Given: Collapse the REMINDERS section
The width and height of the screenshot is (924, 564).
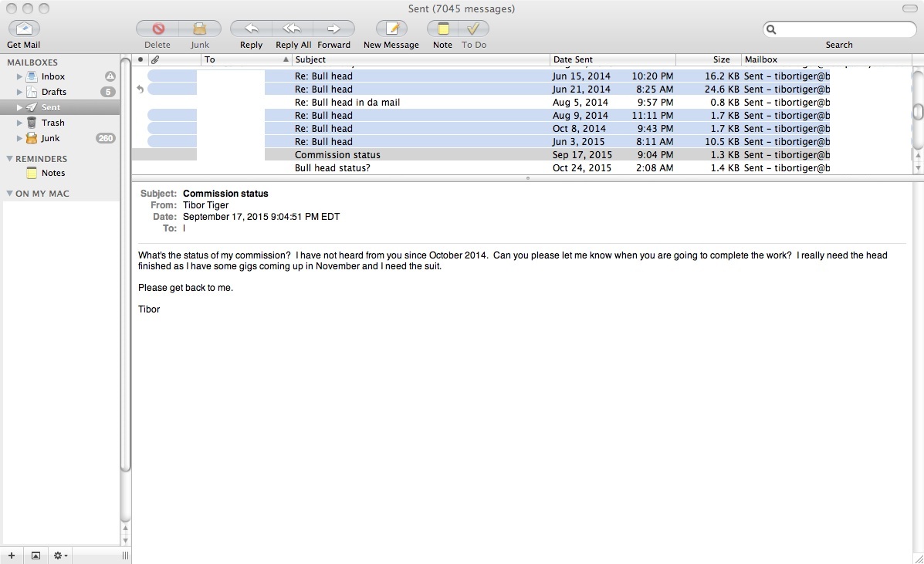Looking at the screenshot, I should tap(9, 159).
